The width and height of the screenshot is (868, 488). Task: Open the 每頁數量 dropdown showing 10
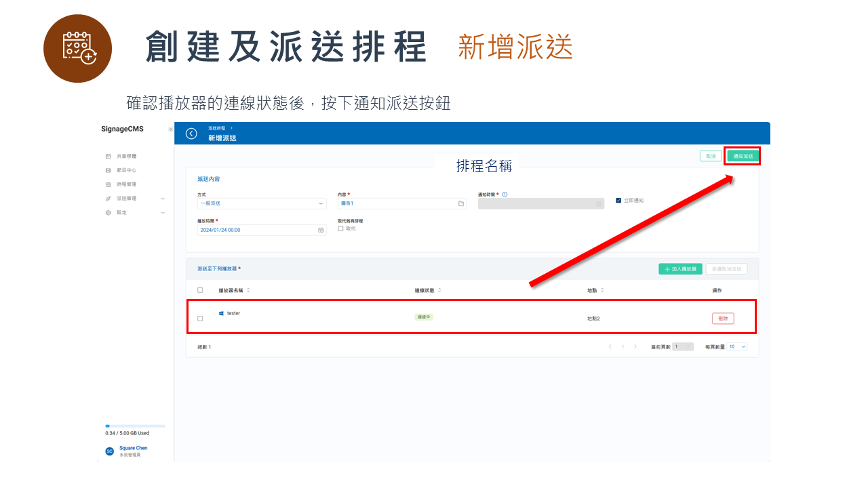click(736, 346)
